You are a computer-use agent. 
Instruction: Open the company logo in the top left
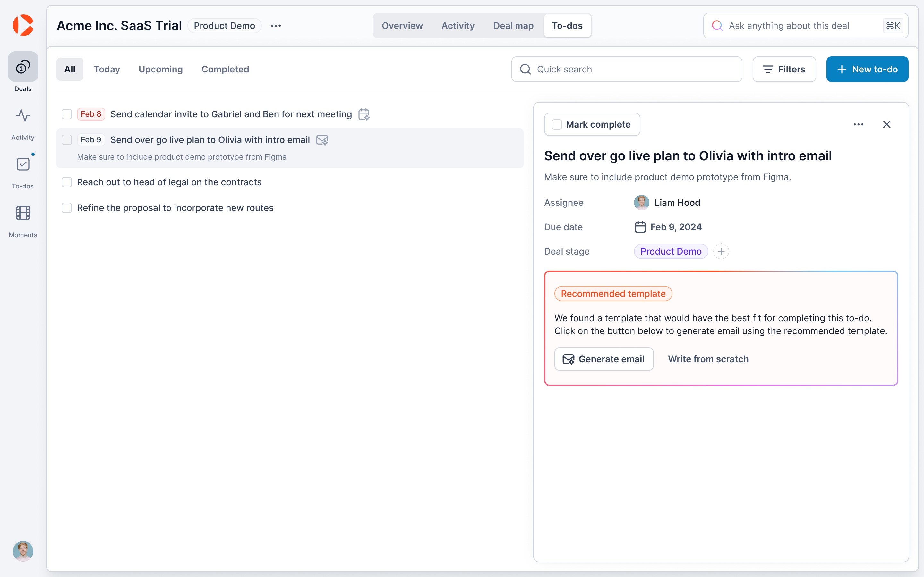[x=23, y=25]
